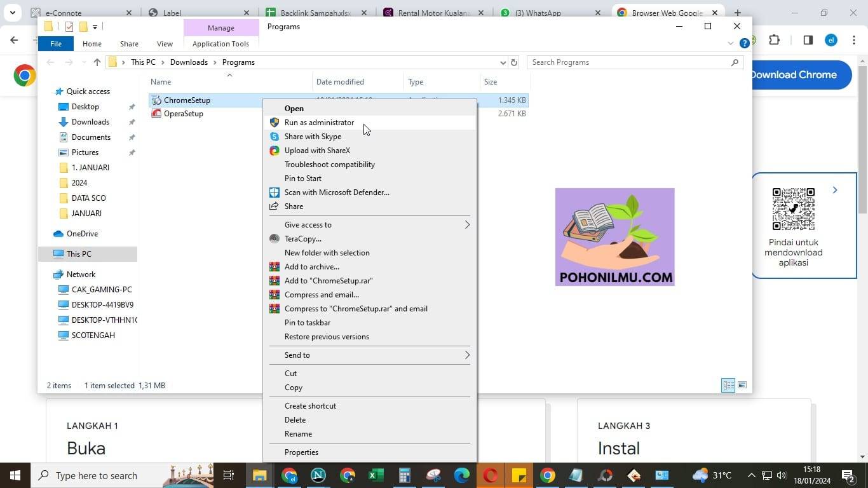The height and width of the screenshot is (488, 868).
Task: Expand breadcrumb arrow after This PC
Action: point(163,62)
